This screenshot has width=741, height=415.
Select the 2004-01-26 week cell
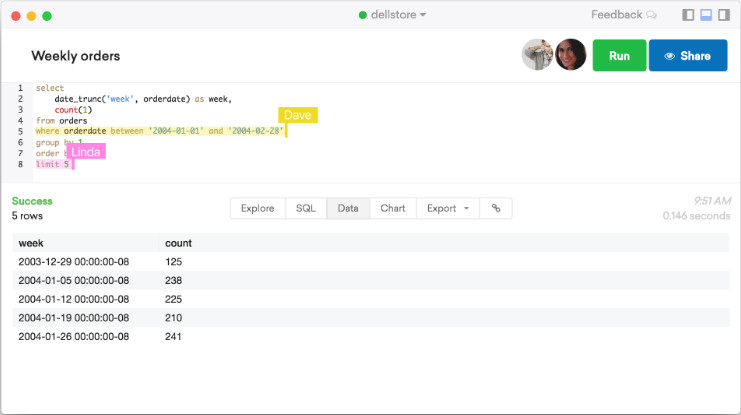[x=74, y=337]
